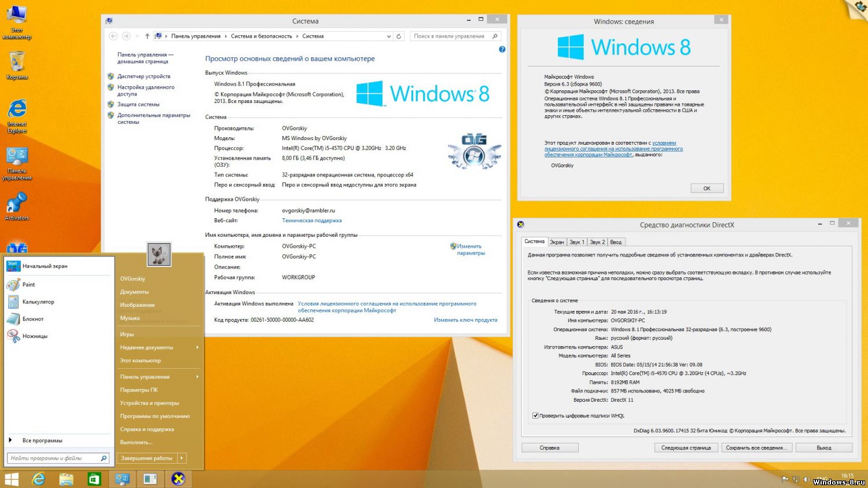
Task: Click Выполнить in Start menu
Action: (136, 442)
